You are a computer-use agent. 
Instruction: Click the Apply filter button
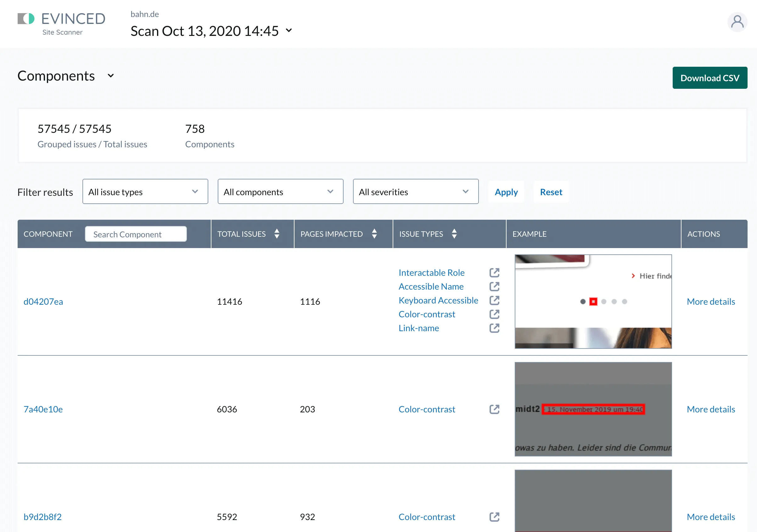pos(506,192)
